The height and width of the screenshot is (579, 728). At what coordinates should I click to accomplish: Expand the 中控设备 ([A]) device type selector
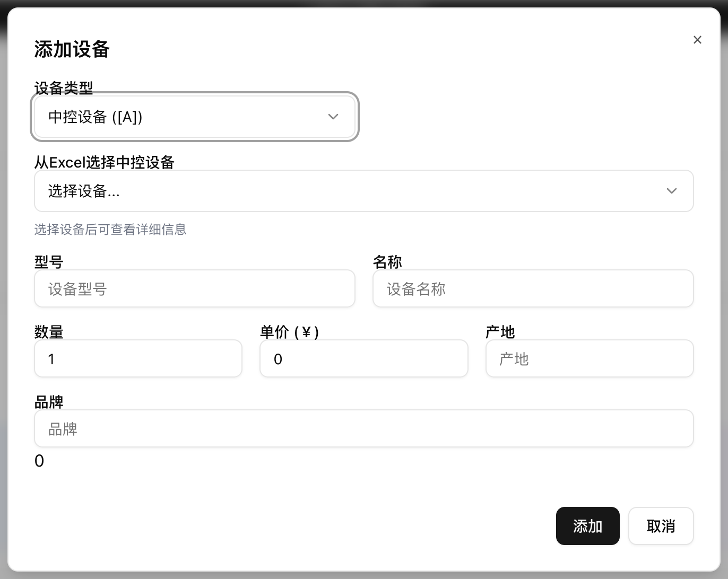(x=194, y=117)
